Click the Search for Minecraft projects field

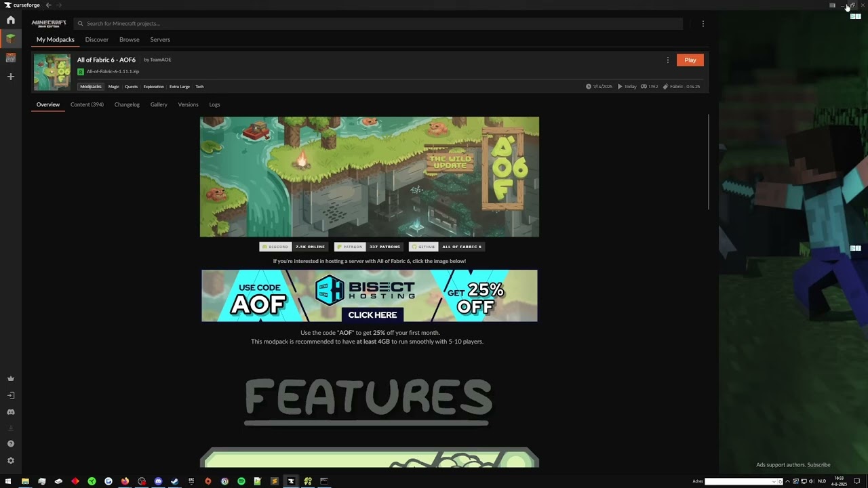(x=378, y=24)
